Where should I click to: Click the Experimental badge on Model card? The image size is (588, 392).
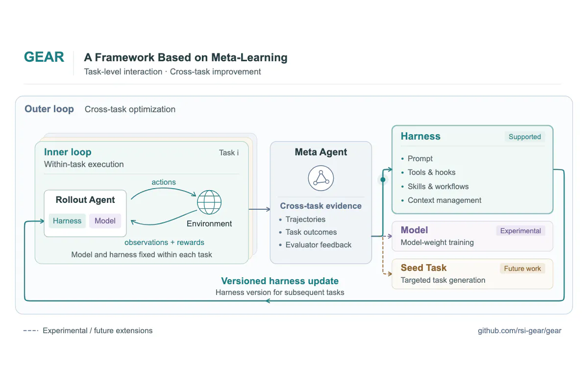520,231
